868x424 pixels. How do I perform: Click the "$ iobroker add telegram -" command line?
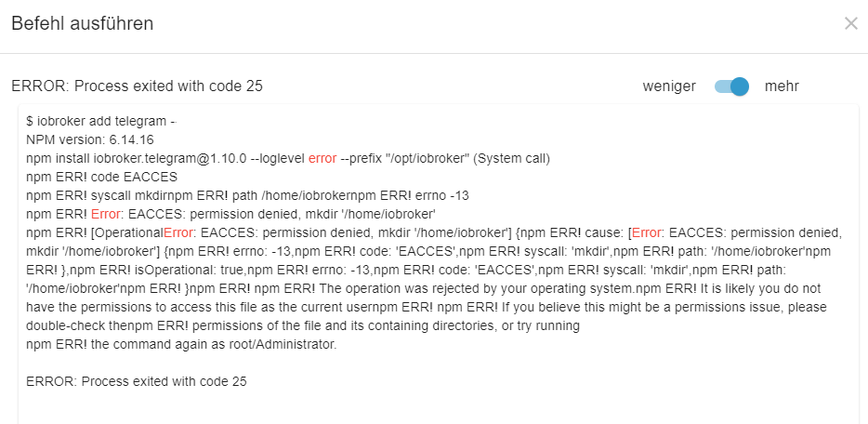click(x=101, y=122)
